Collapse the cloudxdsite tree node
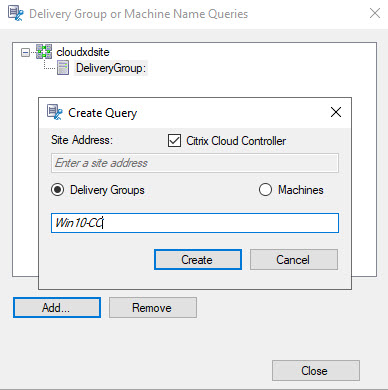 (x=25, y=52)
